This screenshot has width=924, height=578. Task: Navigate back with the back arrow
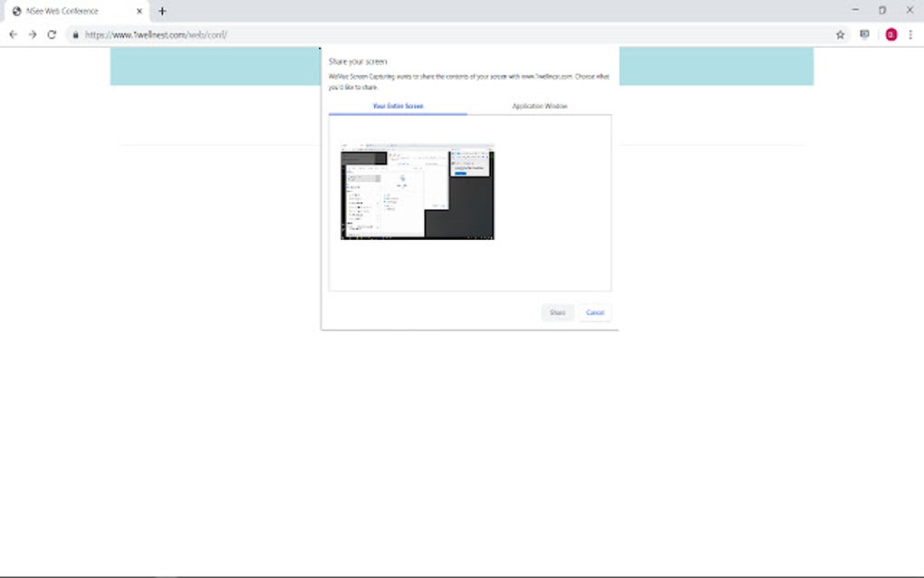click(x=12, y=34)
